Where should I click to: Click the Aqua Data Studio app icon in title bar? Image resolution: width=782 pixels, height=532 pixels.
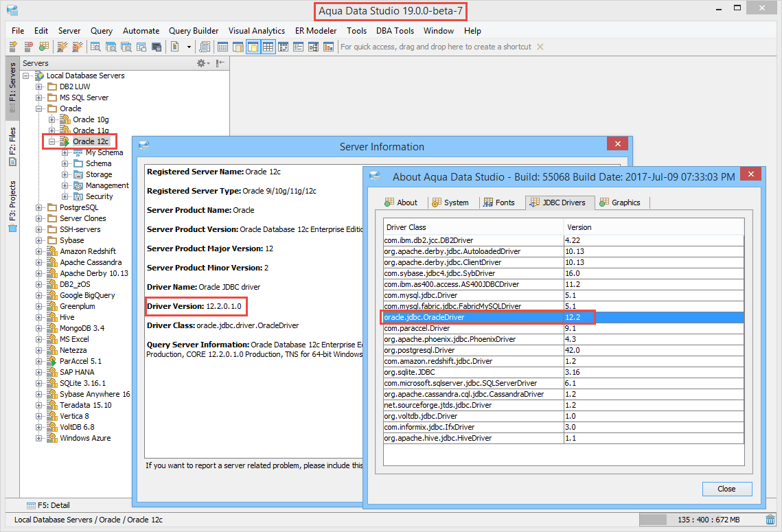click(x=12, y=10)
